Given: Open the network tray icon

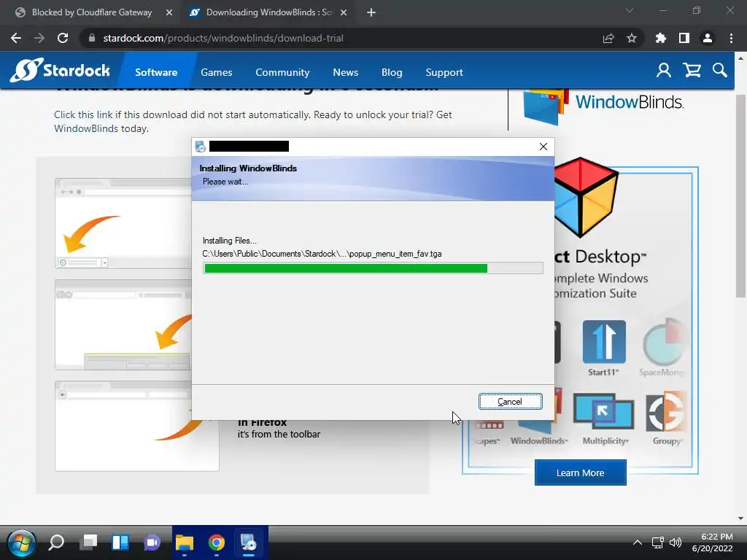Looking at the screenshot, I should pos(658,542).
